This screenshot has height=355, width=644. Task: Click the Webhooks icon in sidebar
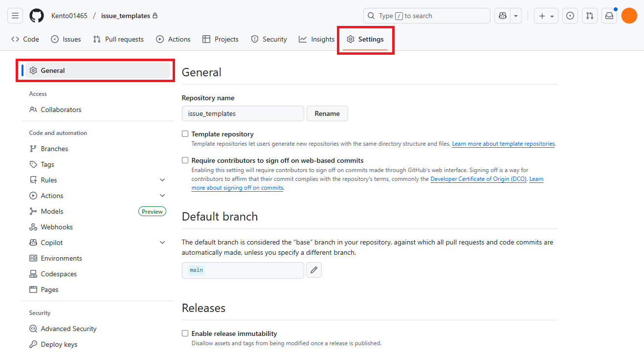point(33,227)
